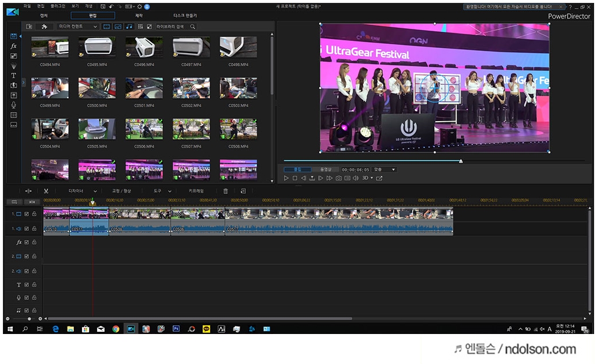
Task: Click the timeline zoom slider handle
Action: 29,319
